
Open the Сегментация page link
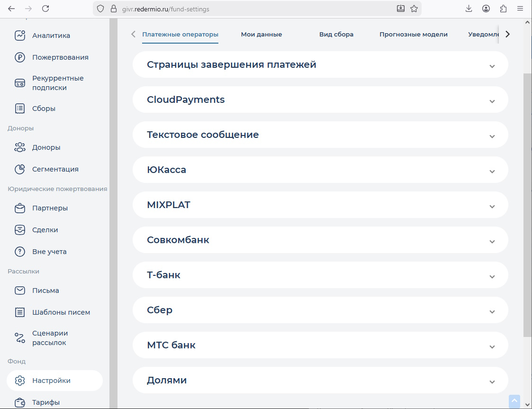55,169
